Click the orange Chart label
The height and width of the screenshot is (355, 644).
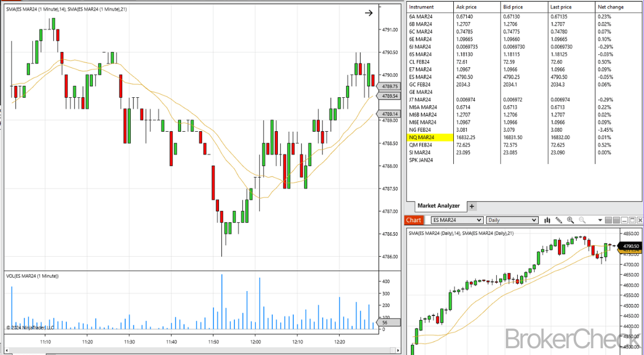click(414, 220)
